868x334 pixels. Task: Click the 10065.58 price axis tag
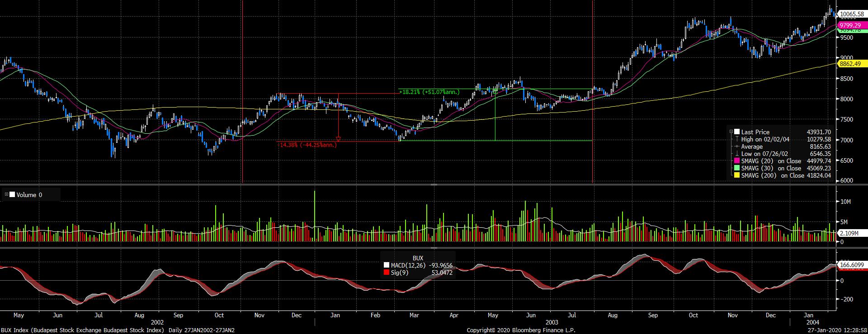[x=852, y=14]
